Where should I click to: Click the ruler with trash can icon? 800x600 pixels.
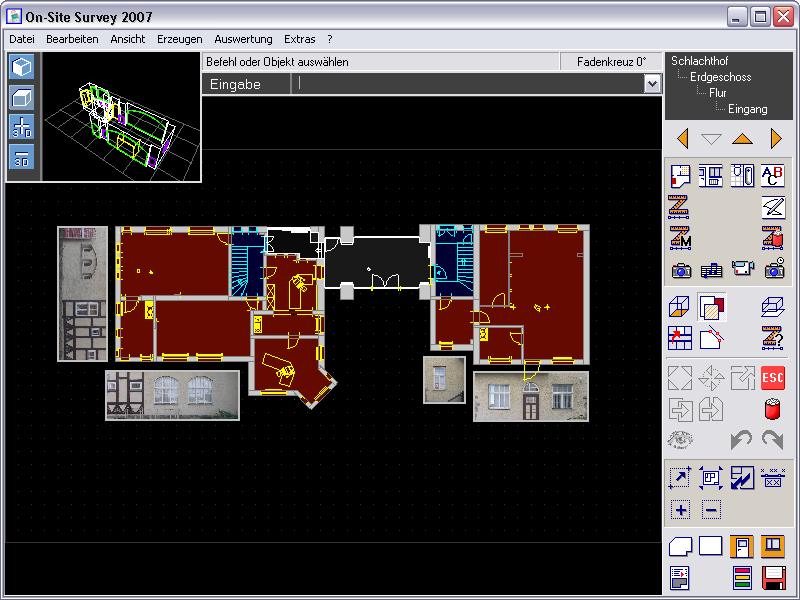[x=772, y=238]
